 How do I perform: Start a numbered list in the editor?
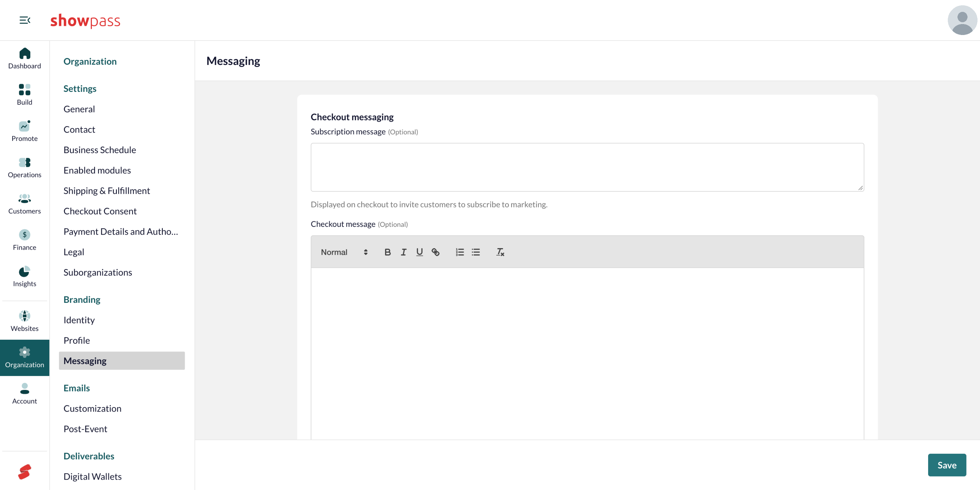click(460, 252)
